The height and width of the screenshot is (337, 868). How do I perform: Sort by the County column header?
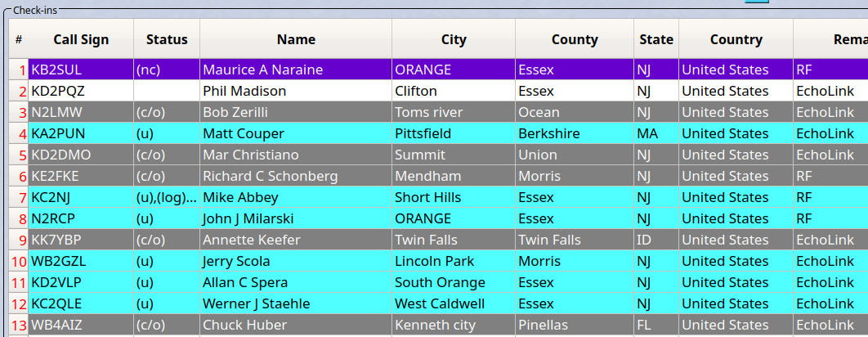point(575,39)
